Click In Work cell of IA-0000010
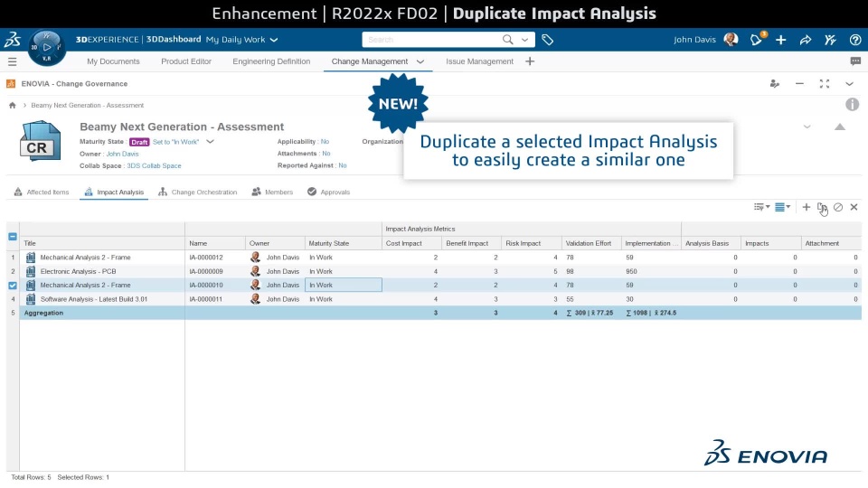This screenshot has height=488, width=868. click(344, 285)
